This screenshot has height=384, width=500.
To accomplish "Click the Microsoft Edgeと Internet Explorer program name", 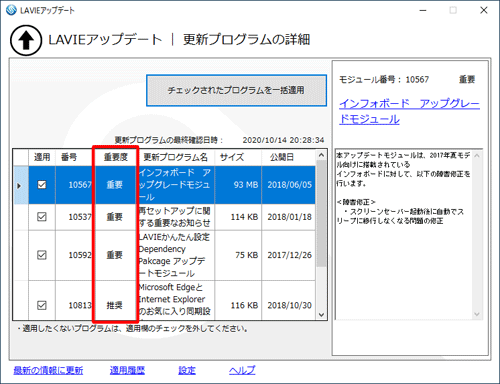I will point(176,301).
